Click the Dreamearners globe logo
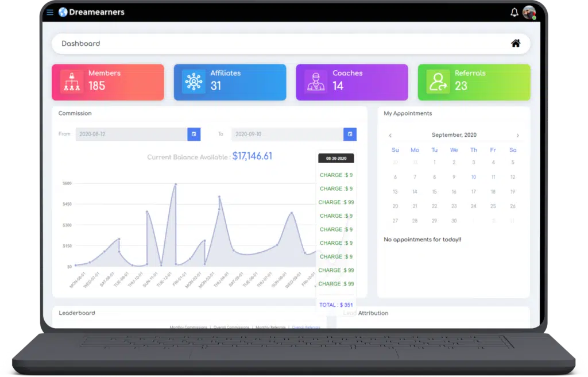 coord(63,13)
